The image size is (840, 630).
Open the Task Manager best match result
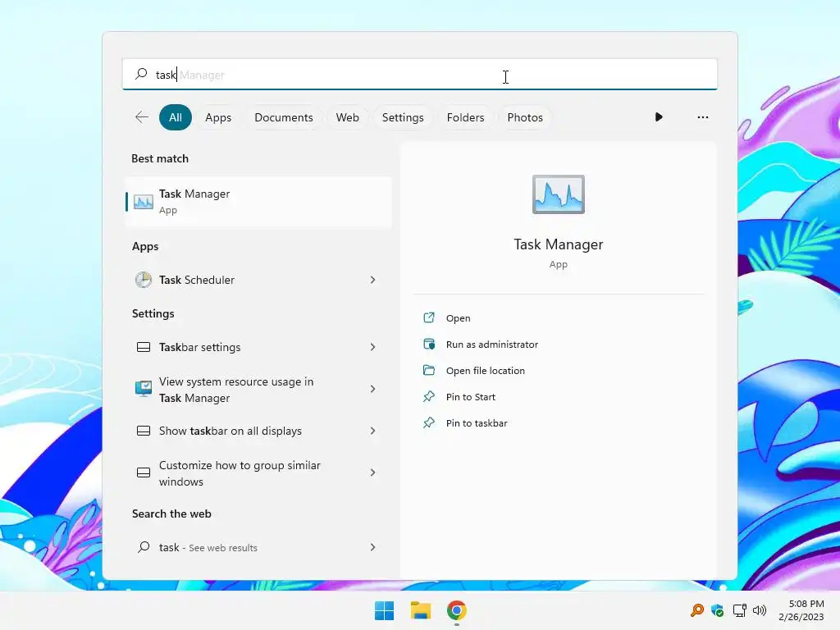[258, 202]
